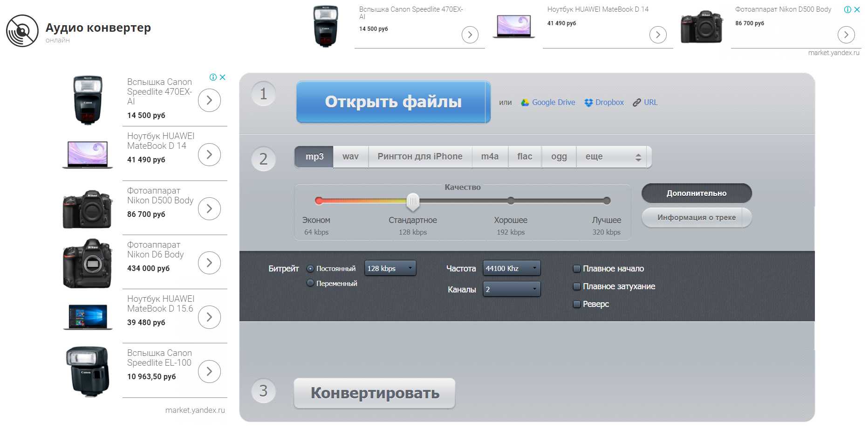Open left sidebar ad info icon
Viewport: 868px width, 431px height.
pos(213,77)
